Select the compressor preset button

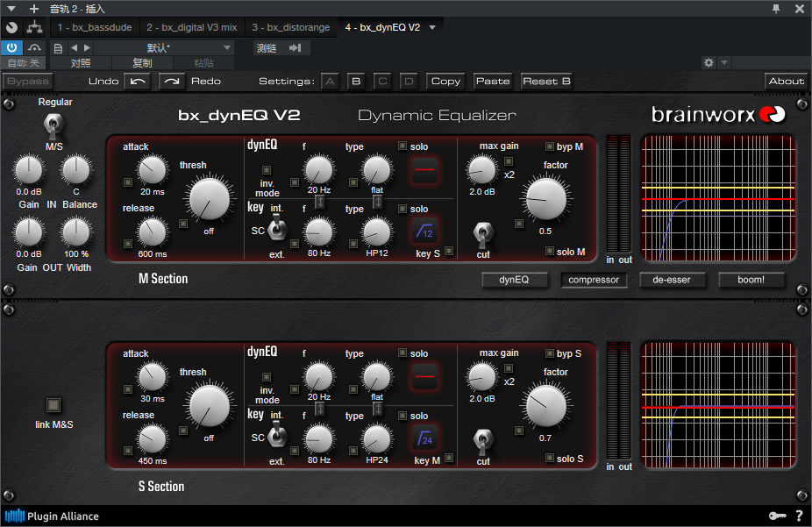594,280
